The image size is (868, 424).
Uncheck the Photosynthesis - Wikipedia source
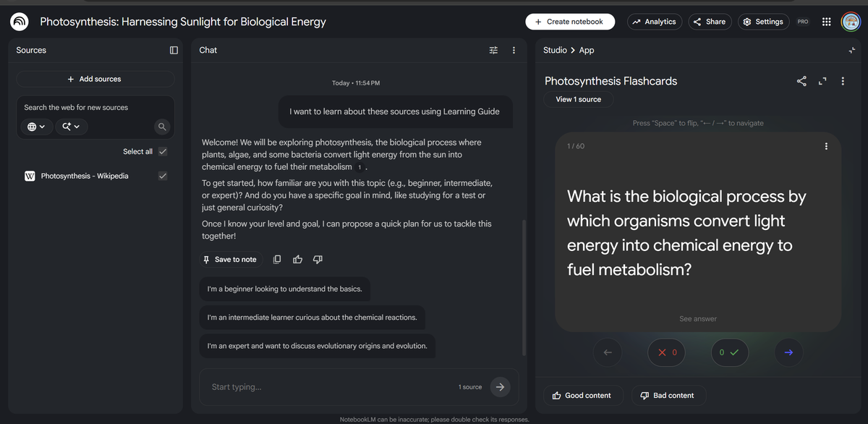click(163, 176)
